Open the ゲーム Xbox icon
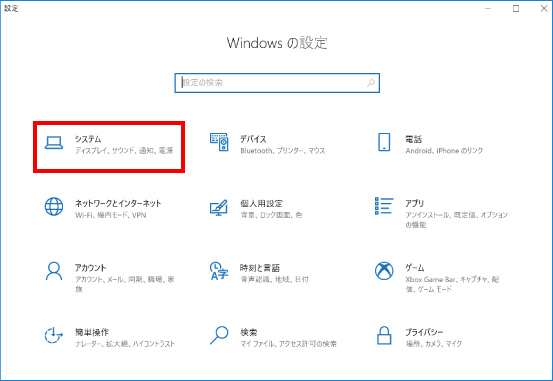 (384, 271)
